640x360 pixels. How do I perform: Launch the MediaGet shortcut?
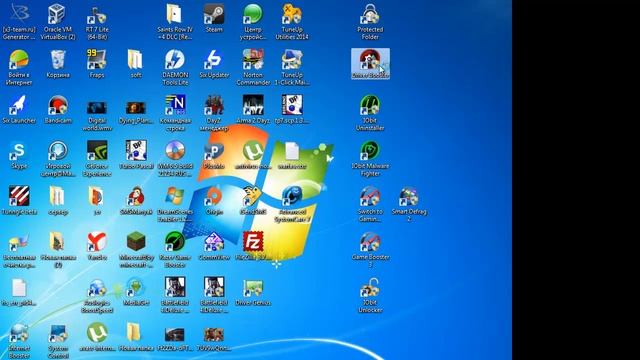[x=136, y=292]
